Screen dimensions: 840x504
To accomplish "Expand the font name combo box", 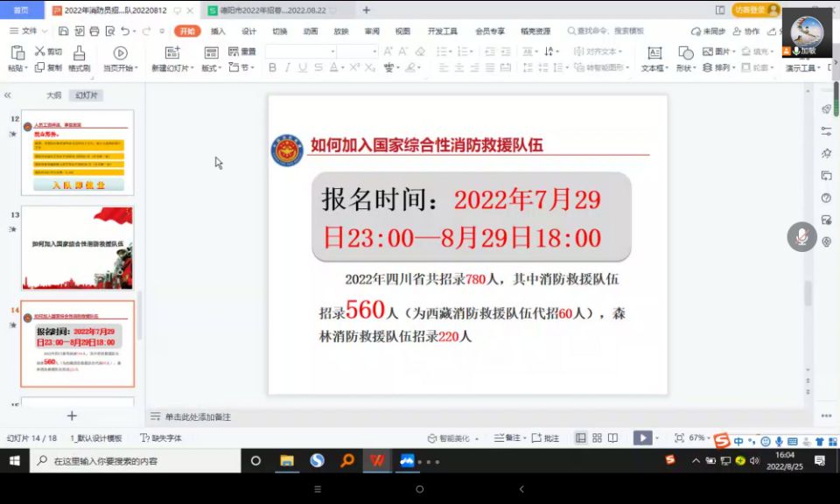I will (332, 52).
